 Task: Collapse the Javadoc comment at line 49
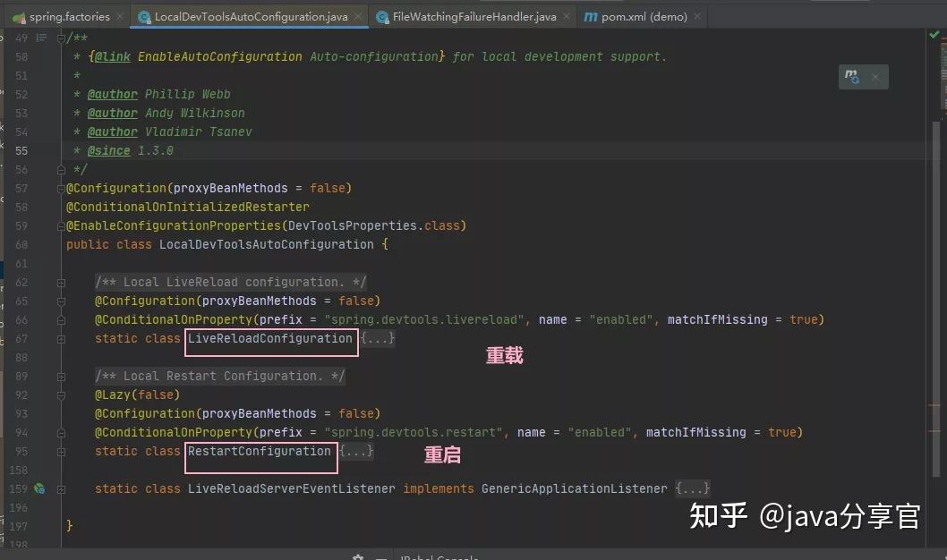point(61,38)
